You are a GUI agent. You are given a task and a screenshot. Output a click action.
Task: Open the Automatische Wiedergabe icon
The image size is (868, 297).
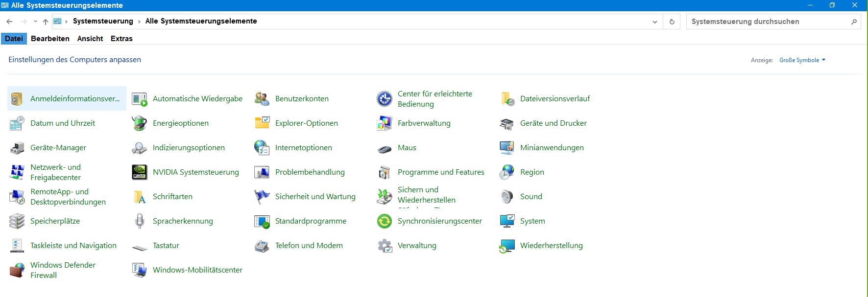[x=139, y=99]
